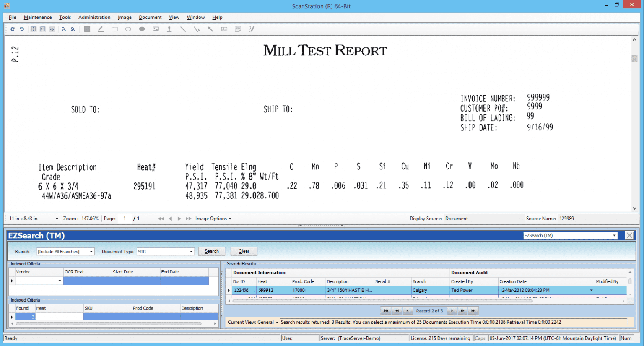Select the freehand pen annotation tool

coord(252,29)
